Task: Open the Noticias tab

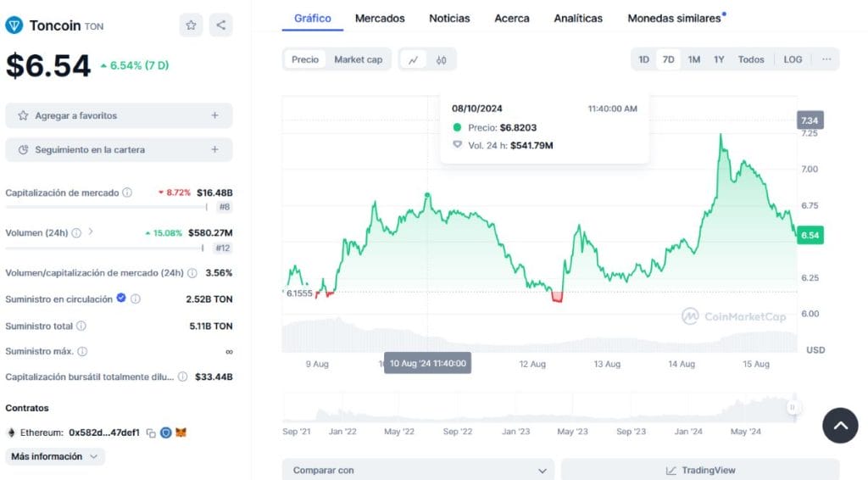Action: coord(449,19)
